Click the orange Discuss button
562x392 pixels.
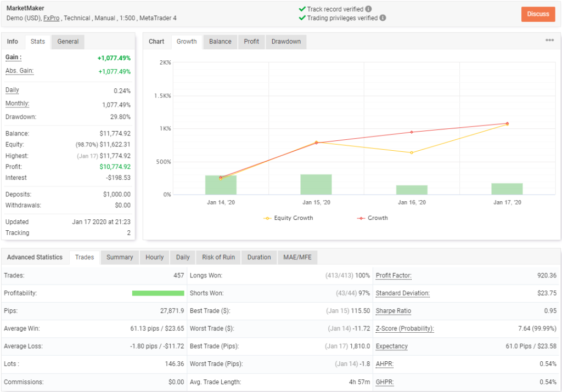pos(538,14)
